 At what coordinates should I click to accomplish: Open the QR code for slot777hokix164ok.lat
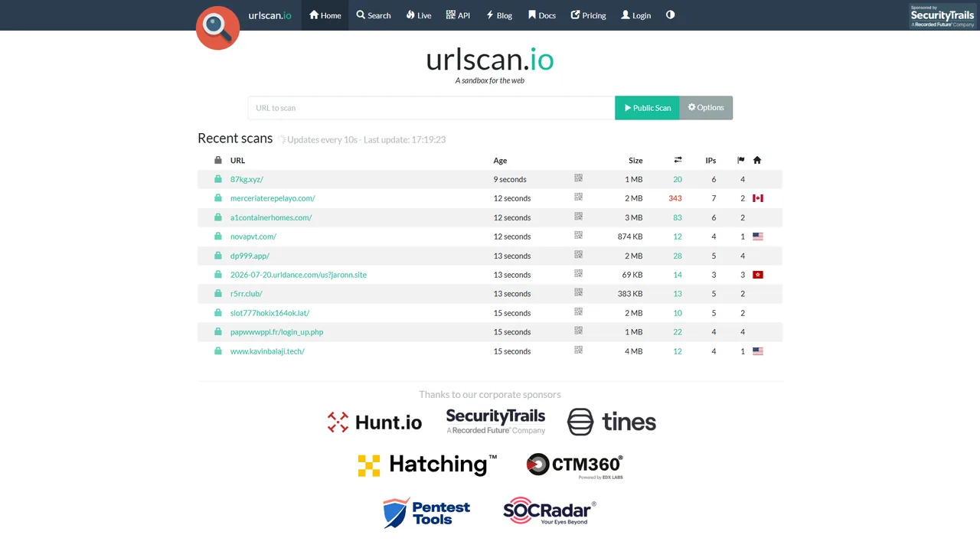(x=579, y=312)
